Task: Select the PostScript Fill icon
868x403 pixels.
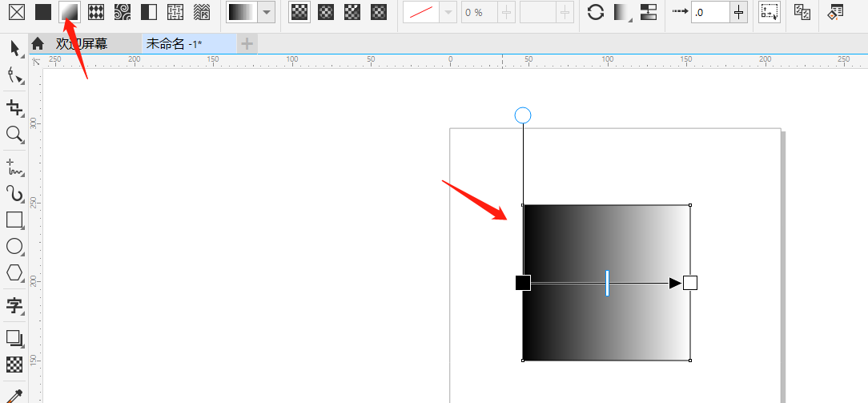Action: pyautogui.click(x=203, y=12)
